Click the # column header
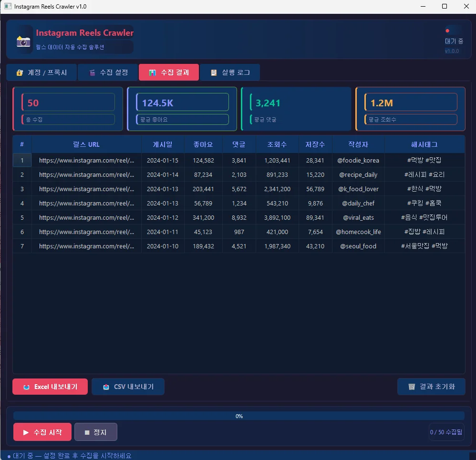Viewport: 476px width, 460px height. (x=22, y=144)
